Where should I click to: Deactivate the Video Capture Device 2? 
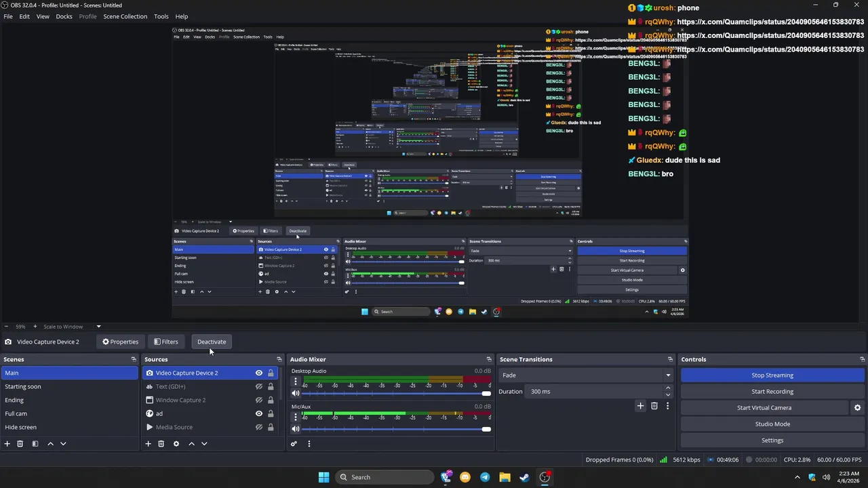[212, 342]
